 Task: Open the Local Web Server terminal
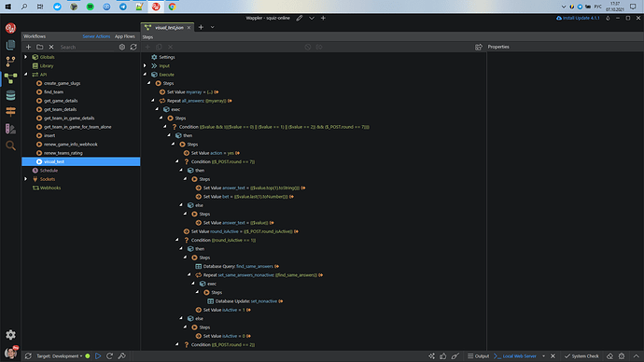[515, 355]
